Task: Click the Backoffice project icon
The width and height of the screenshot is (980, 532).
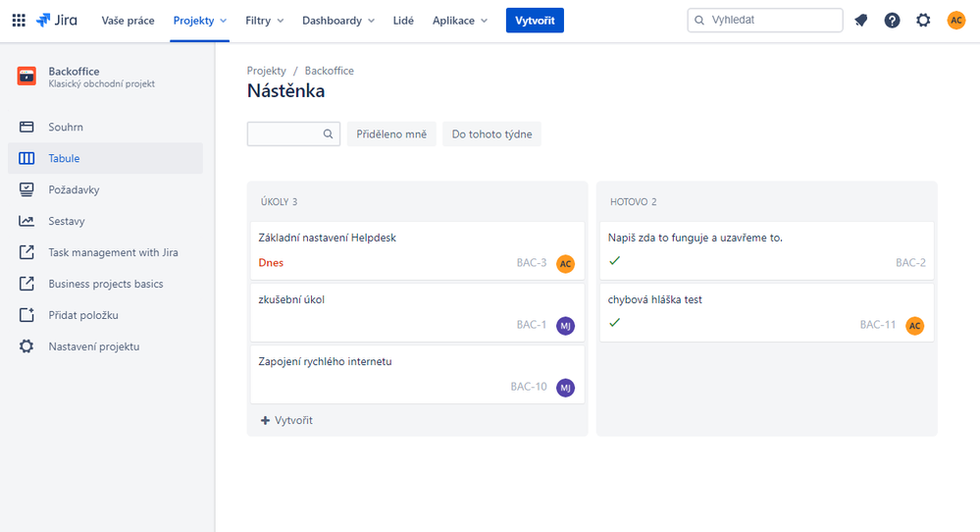Action: click(x=26, y=77)
